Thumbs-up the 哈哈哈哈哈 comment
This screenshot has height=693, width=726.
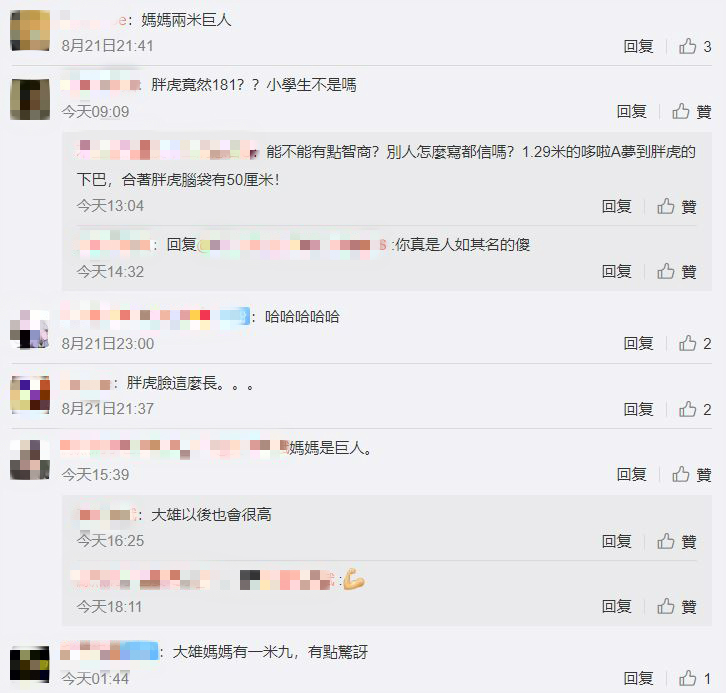(695, 343)
